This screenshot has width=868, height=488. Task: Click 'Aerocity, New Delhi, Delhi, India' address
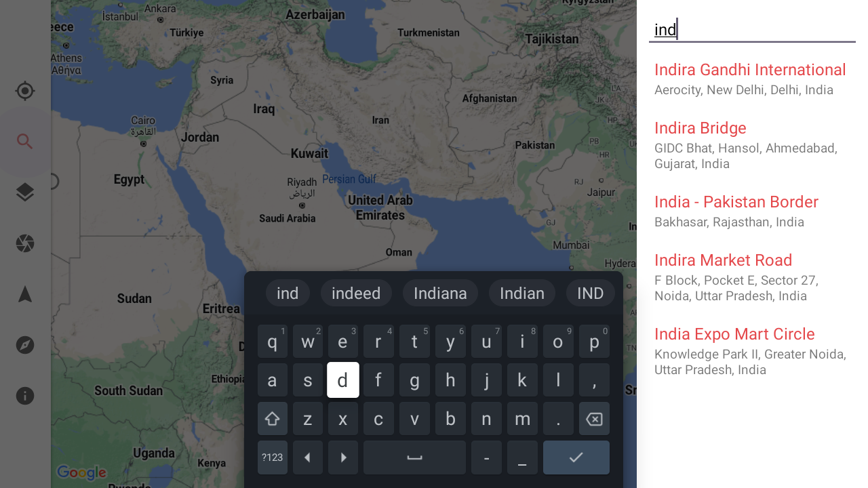(x=744, y=89)
